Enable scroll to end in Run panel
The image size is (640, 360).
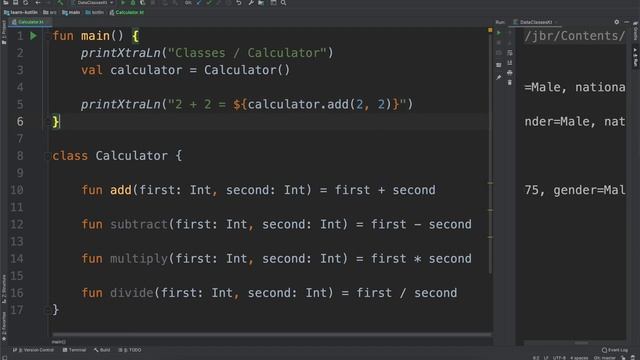point(510,62)
